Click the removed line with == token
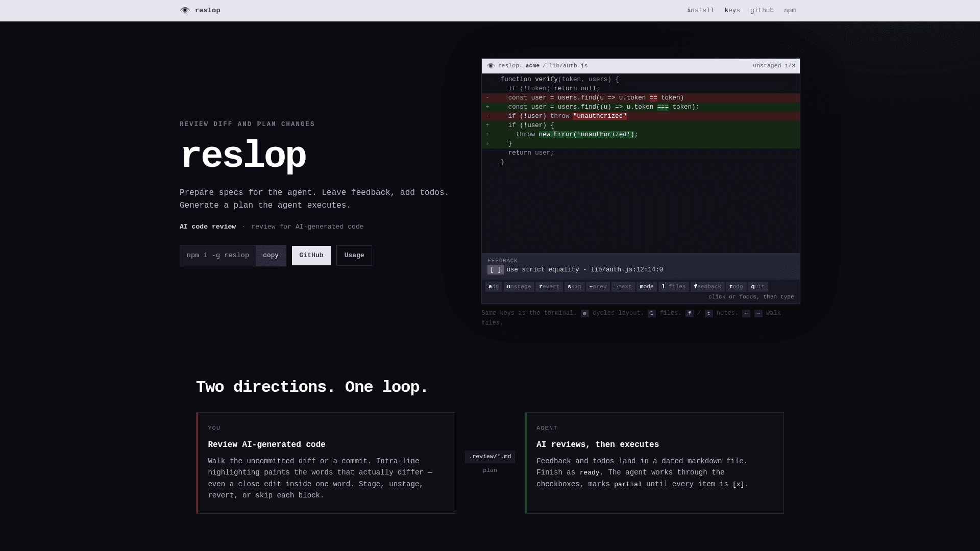 tap(641, 98)
